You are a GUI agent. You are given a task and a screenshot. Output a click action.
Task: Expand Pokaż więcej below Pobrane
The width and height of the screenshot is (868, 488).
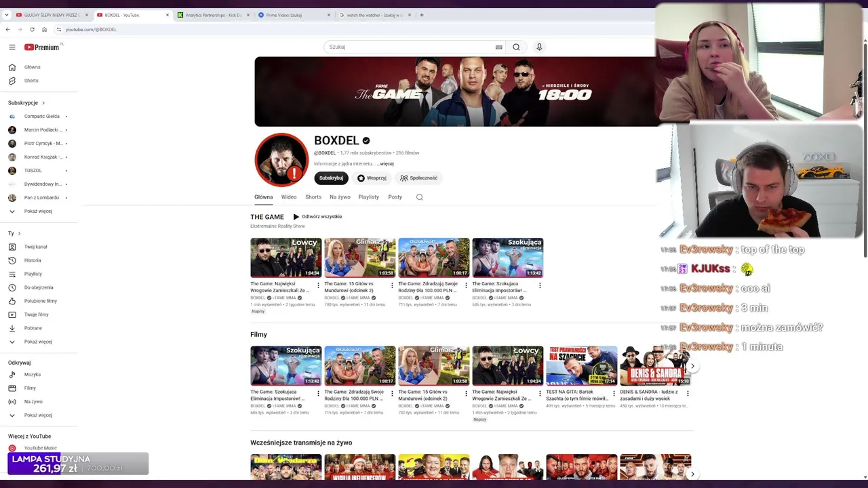[39, 342]
